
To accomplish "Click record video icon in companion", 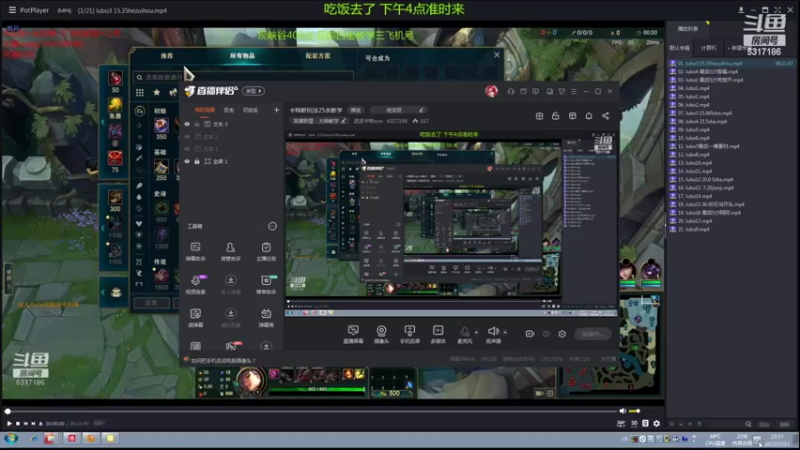I will 530,334.
